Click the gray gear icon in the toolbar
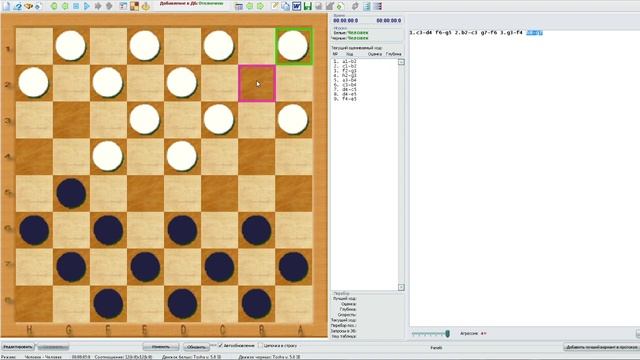The height and width of the screenshot is (360, 640). [355, 6]
